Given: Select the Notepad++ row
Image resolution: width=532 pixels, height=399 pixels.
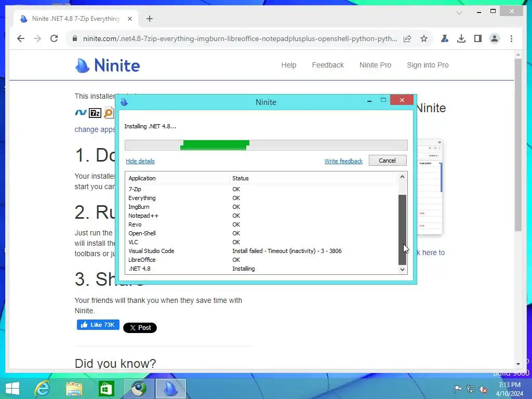Looking at the screenshot, I should coord(262,216).
